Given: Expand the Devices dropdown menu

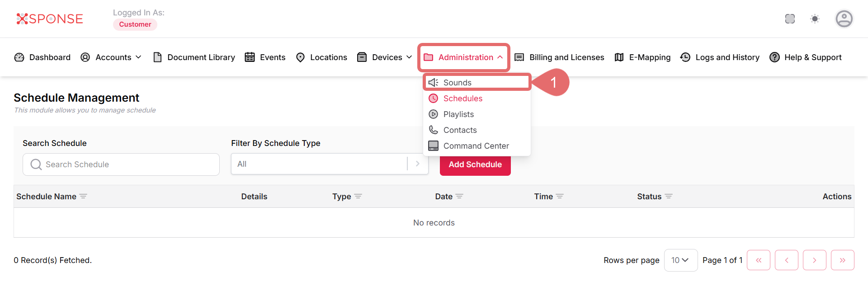Looking at the screenshot, I should 385,57.
